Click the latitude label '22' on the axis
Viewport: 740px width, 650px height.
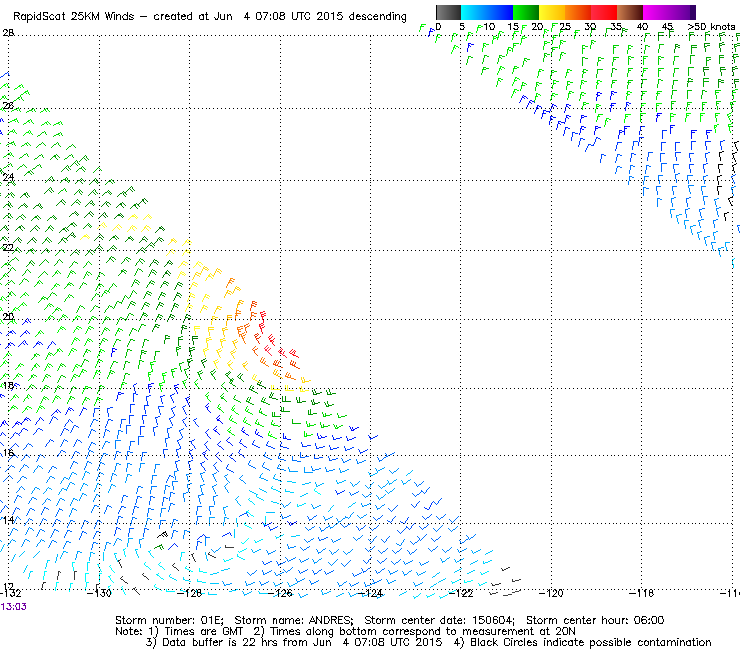click(x=8, y=247)
